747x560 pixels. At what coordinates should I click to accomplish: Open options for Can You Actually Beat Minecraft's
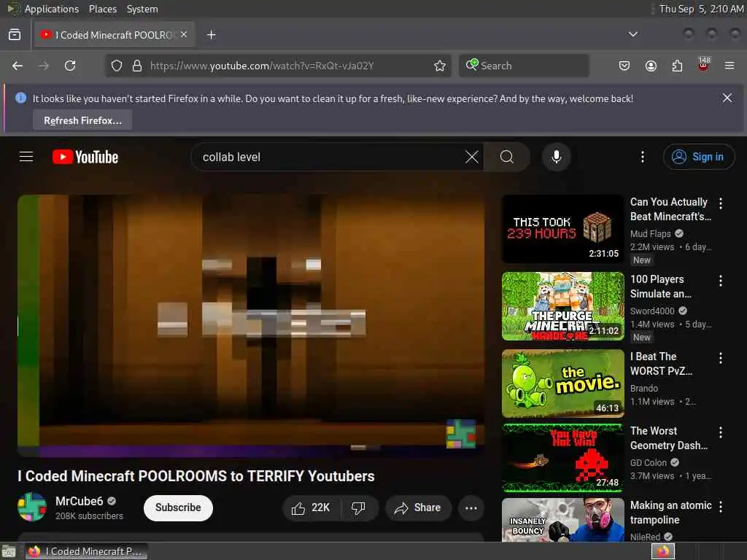point(720,203)
